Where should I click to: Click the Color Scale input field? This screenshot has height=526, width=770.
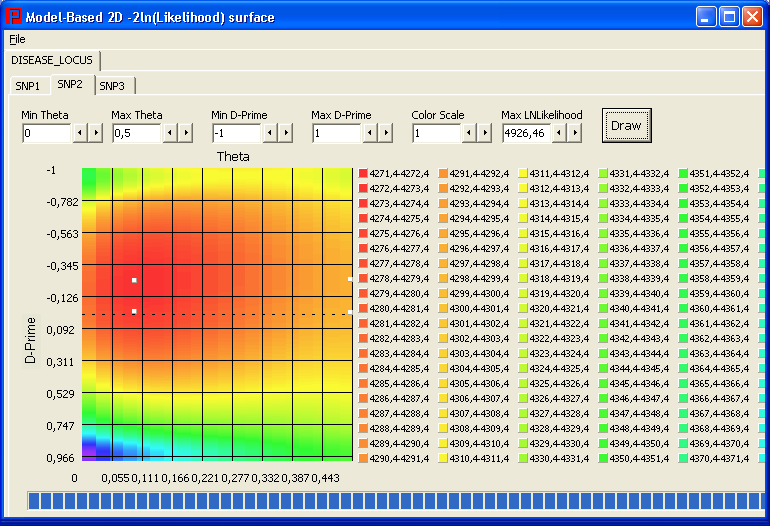(437, 133)
